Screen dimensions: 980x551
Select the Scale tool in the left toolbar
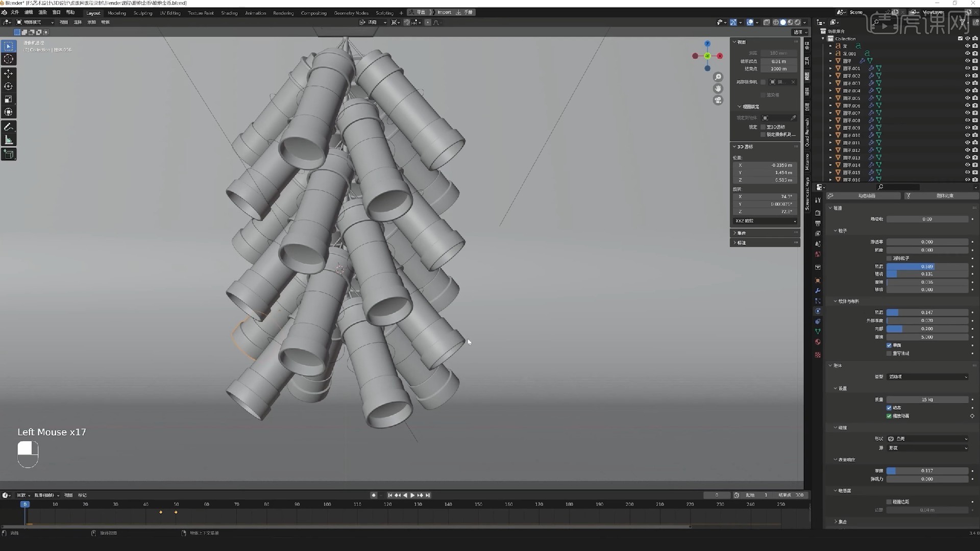tap(9, 99)
